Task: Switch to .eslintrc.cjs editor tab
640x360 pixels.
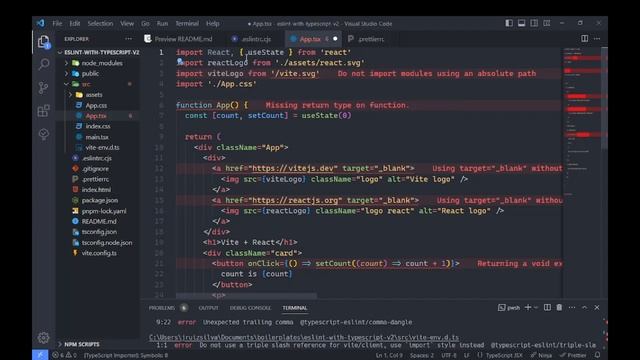Action: point(256,39)
